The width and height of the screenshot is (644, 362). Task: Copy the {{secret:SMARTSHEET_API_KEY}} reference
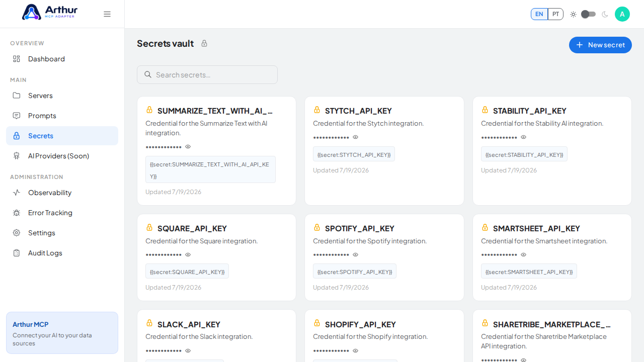tap(529, 271)
